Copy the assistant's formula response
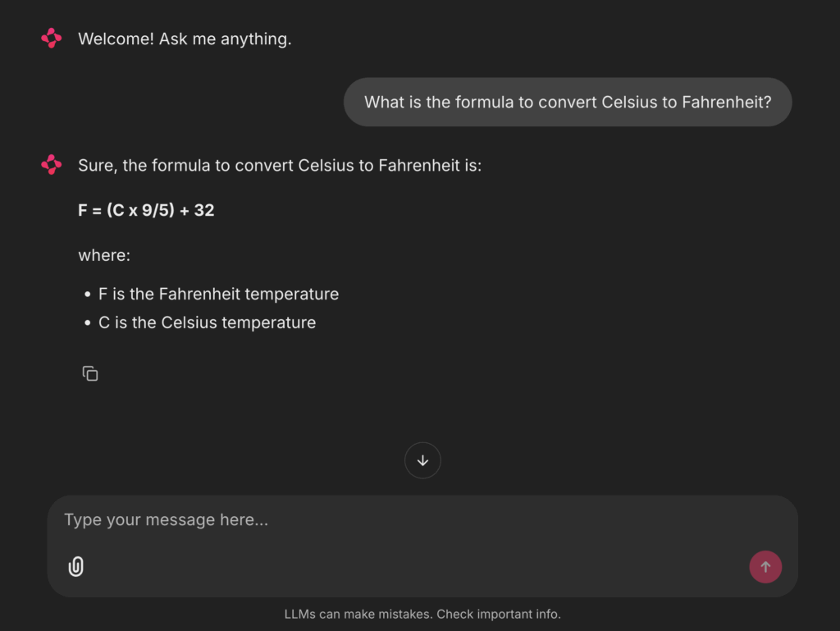 tap(90, 374)
